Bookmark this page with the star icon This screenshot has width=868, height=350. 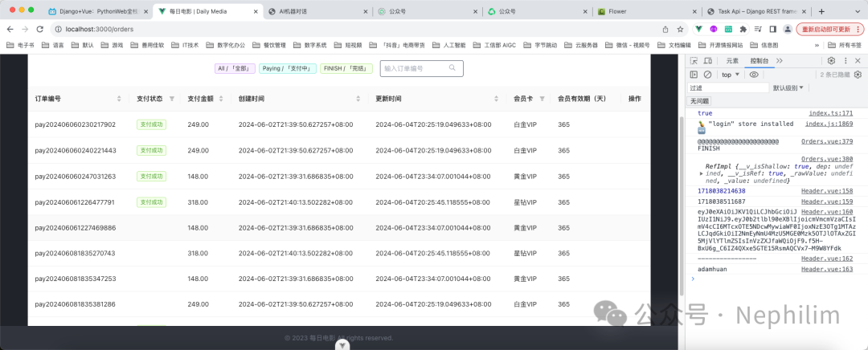pyautogui.click(x=680, y=30)
